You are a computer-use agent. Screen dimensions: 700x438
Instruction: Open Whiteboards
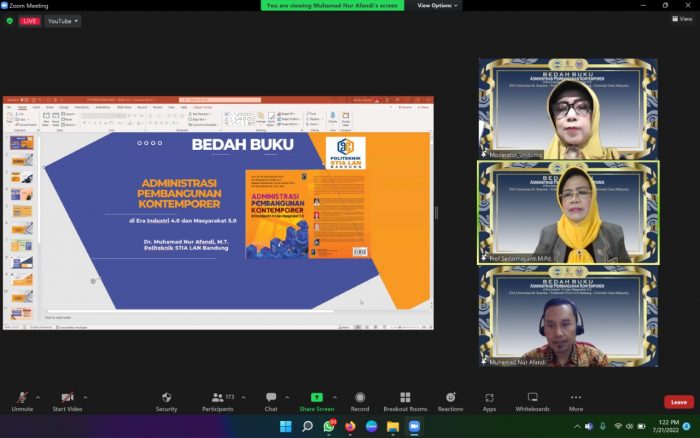tap(532, 398)
